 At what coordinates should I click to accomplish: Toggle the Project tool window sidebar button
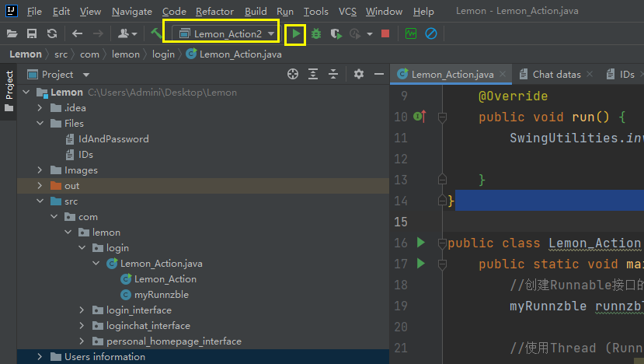point(9,91)
